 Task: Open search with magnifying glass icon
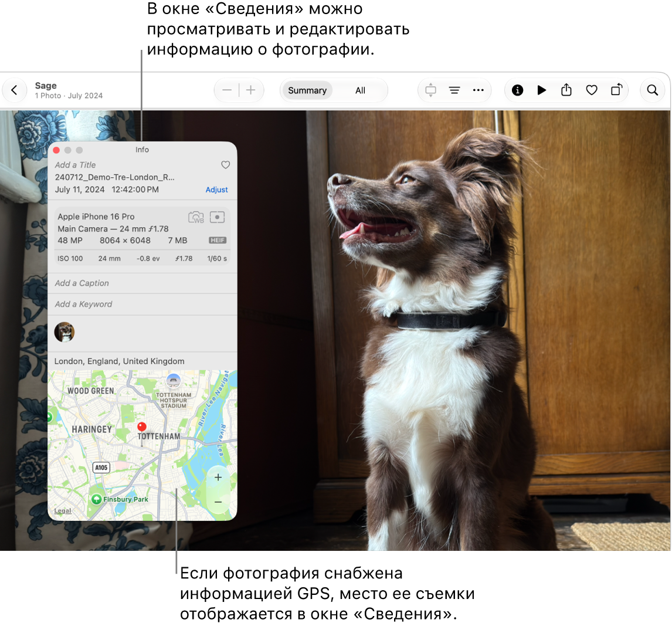pyautogui.click(x=652, y=90)
